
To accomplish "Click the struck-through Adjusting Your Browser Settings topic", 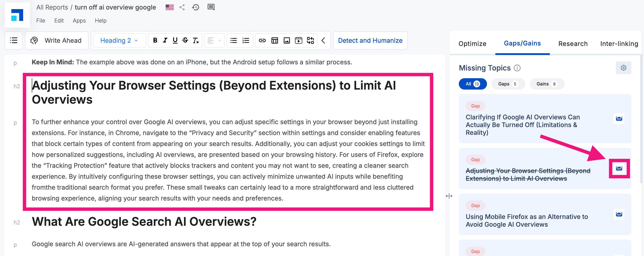I will click(x=528, y=175).
